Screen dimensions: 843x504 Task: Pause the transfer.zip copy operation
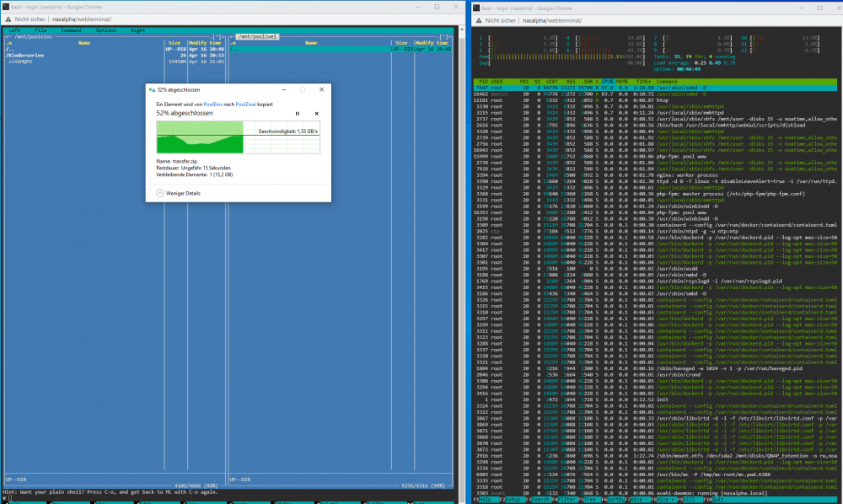pyautogui.click(x=298, y=114)
